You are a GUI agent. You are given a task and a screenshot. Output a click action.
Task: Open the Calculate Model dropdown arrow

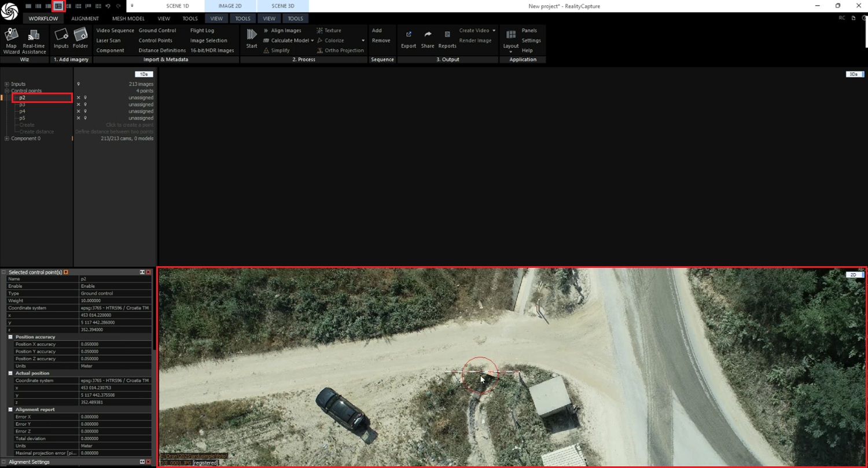click(x=312, y=40)
